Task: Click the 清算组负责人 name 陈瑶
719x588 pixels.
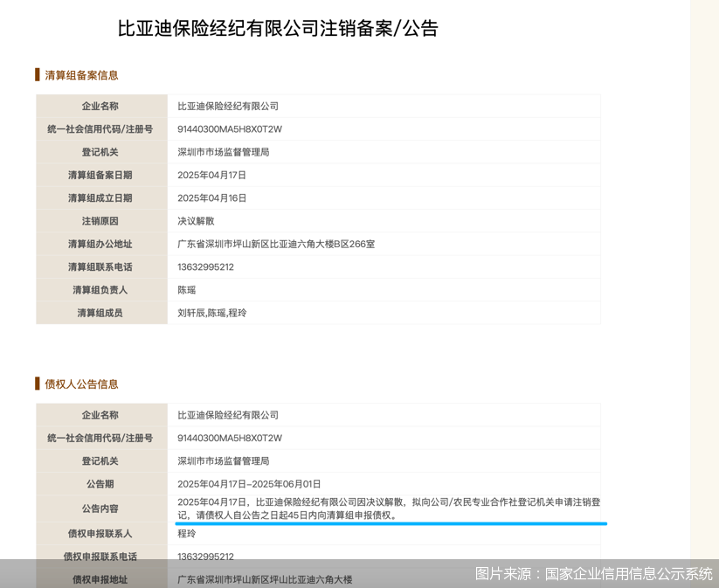Action: tap(187, 290)
